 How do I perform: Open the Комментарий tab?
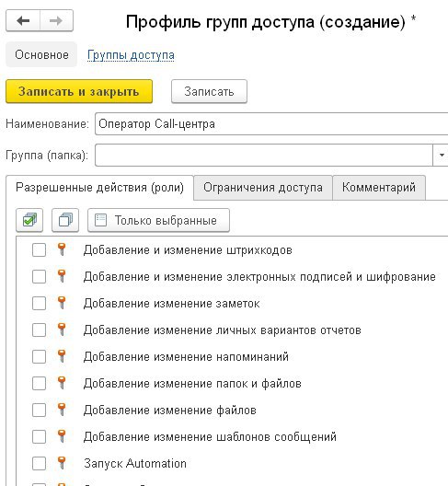point(379,188)
